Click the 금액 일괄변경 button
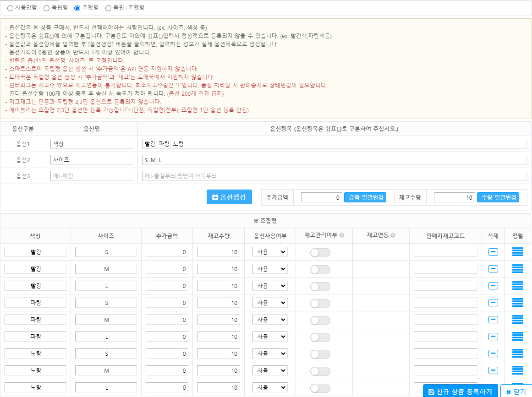Viewport: 532px width, 397px height. click(x=365, y=197)
